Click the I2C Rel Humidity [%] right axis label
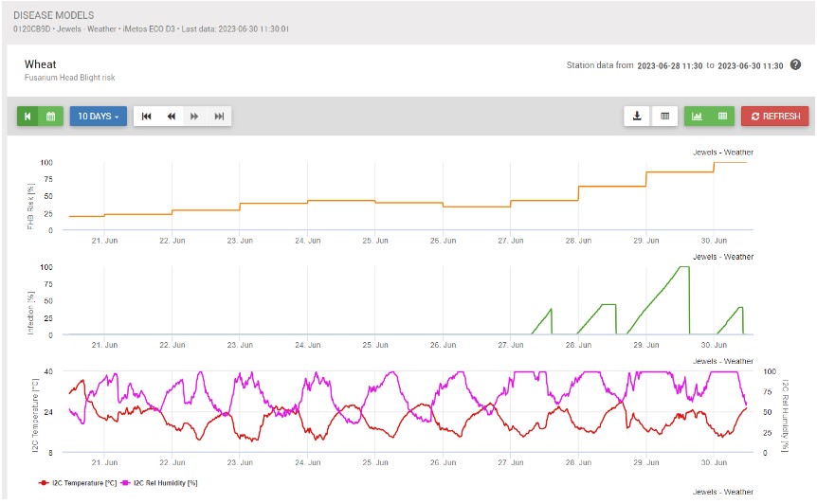Viewport: 817px width, 504px height. [785, 415]
